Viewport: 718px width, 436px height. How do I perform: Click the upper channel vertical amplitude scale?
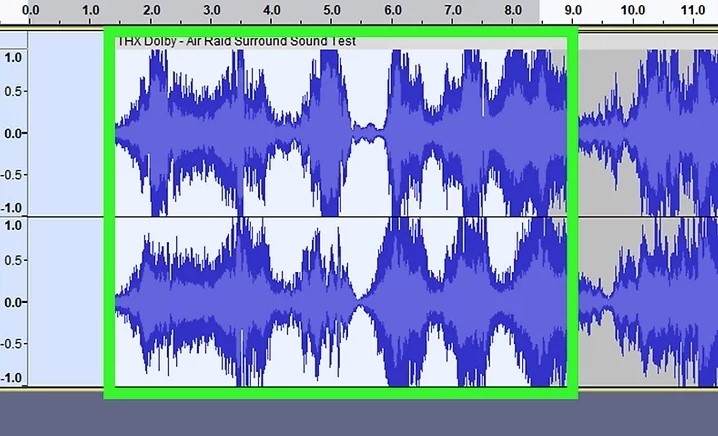click(x=14, y=132)
